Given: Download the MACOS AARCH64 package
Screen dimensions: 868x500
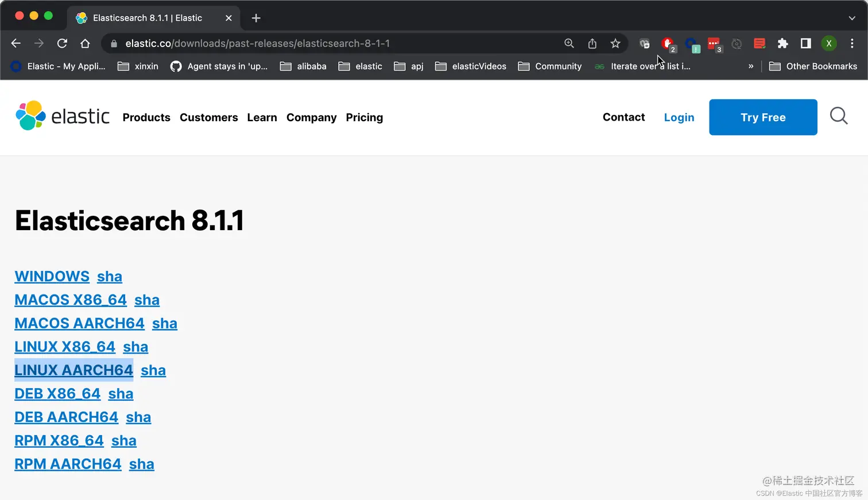Looking at the screenshot, I should [x=80, y=323].
